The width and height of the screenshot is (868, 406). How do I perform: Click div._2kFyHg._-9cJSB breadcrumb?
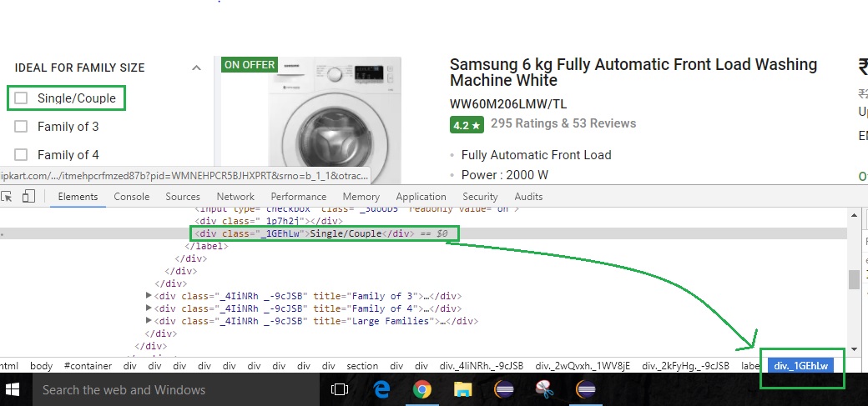click(x=685, y=366)
